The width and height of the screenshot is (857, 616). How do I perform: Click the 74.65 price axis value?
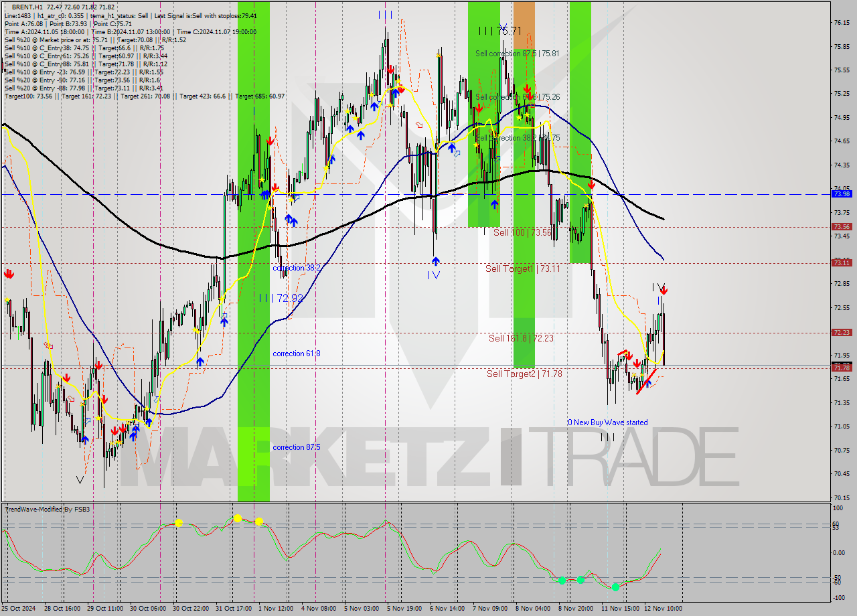pos(842,141)
